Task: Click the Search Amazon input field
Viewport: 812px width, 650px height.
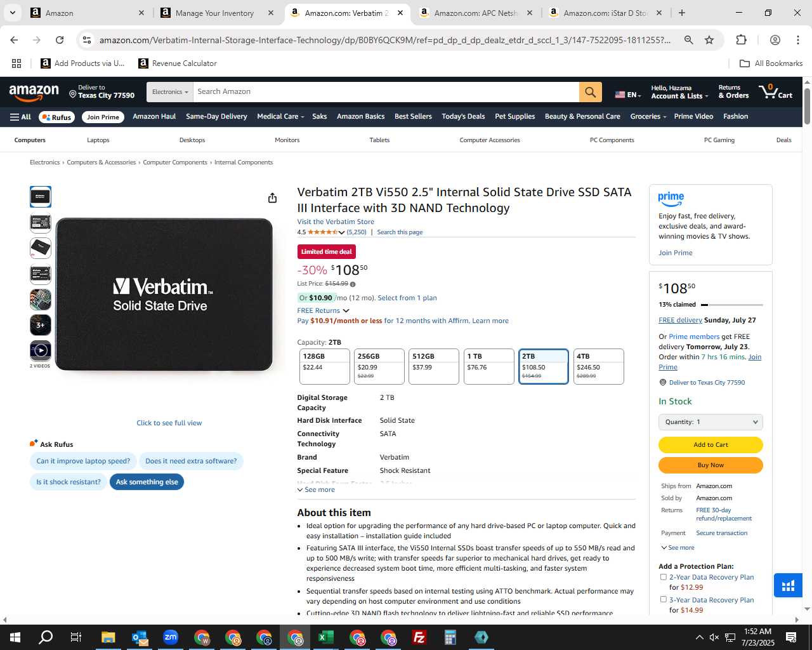Action: click(x=386, y=92)
